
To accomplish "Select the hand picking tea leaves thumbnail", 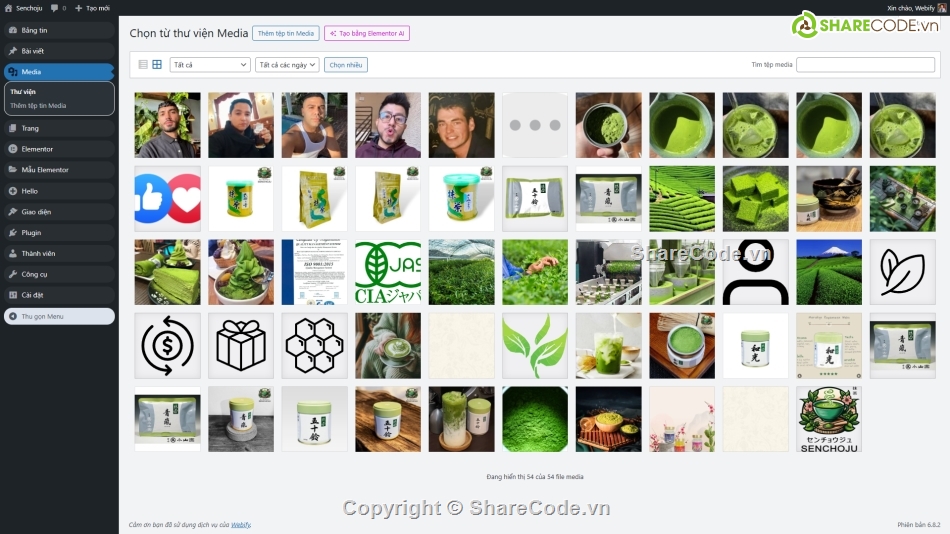I will click(535, 272).
